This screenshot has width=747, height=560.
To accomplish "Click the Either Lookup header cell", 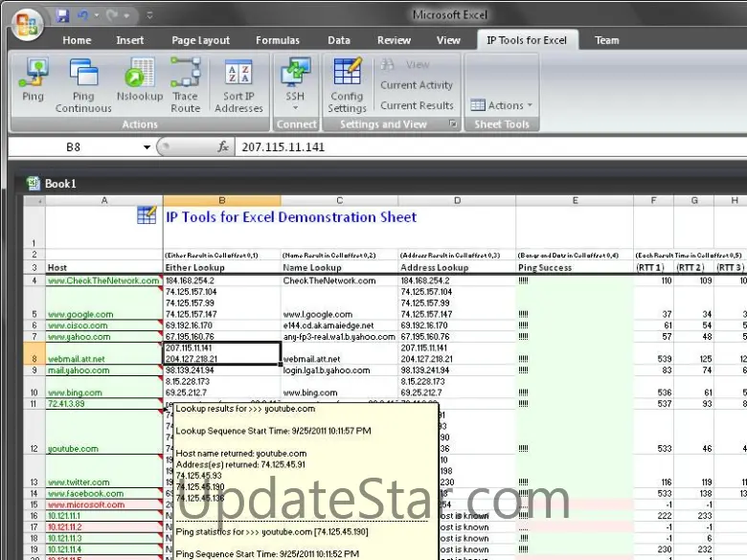I will coord(221,267).
